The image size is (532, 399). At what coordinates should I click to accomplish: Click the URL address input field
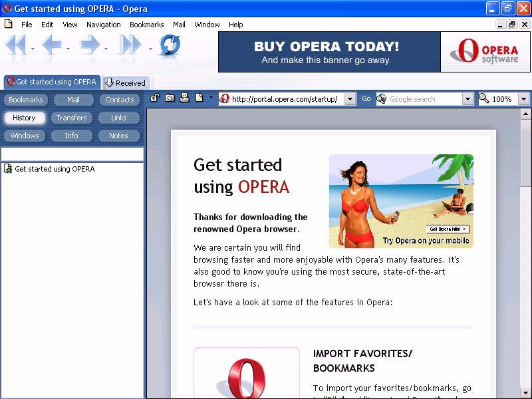(287, 99)
